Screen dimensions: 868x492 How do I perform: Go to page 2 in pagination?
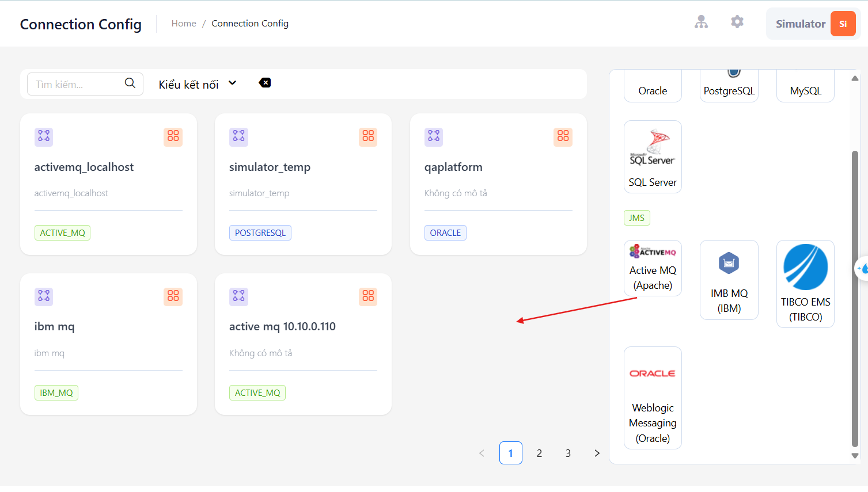pyautogui.click(x=539, y=453)
